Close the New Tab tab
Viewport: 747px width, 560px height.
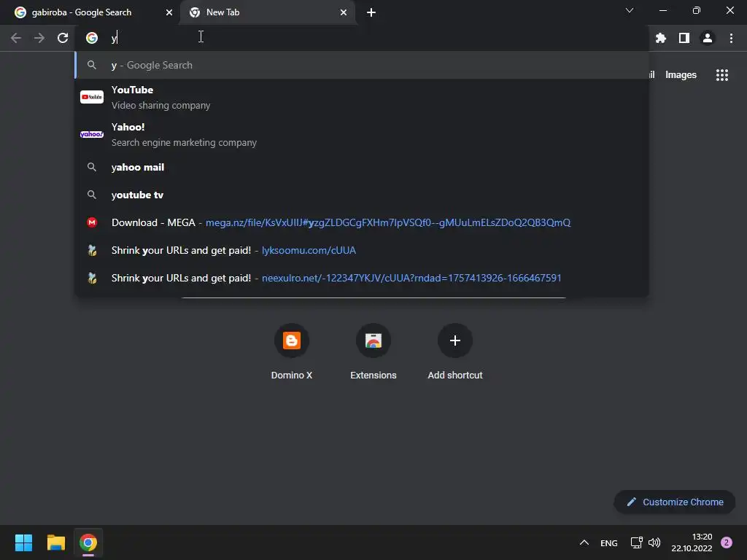(x=344, y=12)
